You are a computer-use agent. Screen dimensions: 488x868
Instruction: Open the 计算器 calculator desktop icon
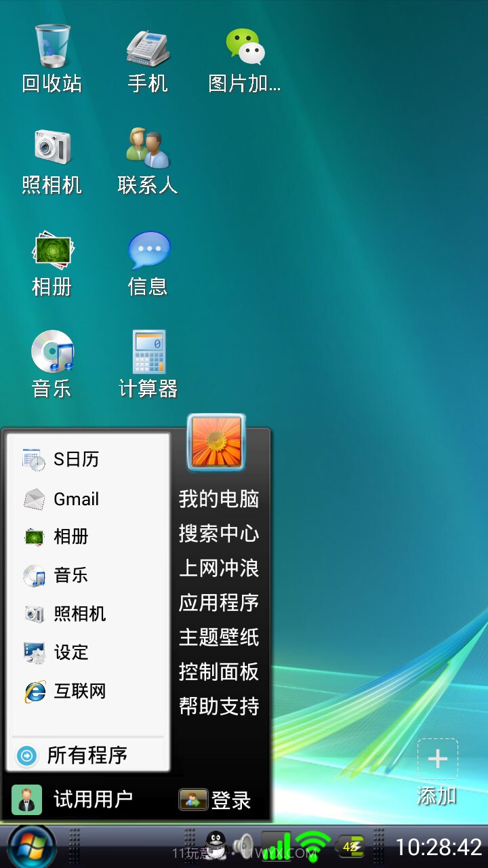click(x=148, y=364)
